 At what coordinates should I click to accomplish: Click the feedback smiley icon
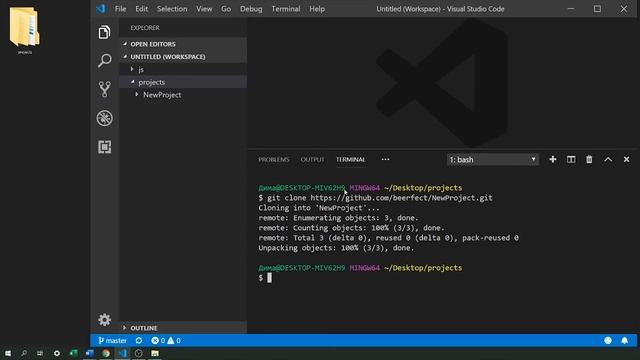(x=608, y=340)
